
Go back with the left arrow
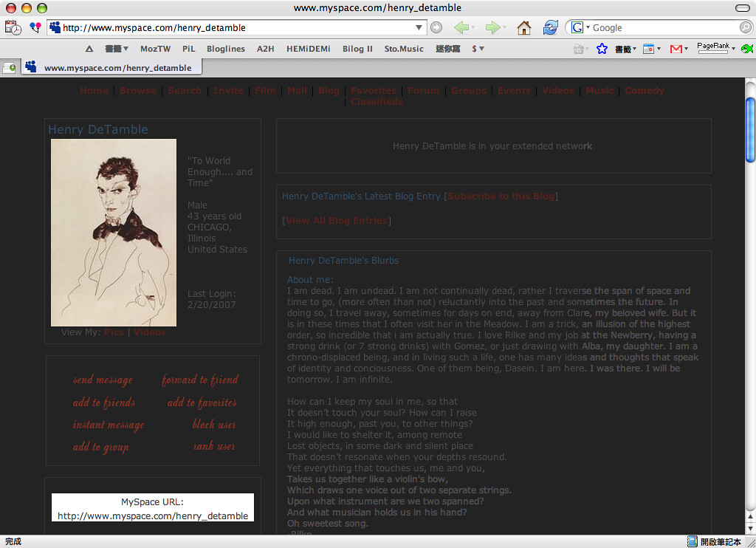[x=461, y=28]
